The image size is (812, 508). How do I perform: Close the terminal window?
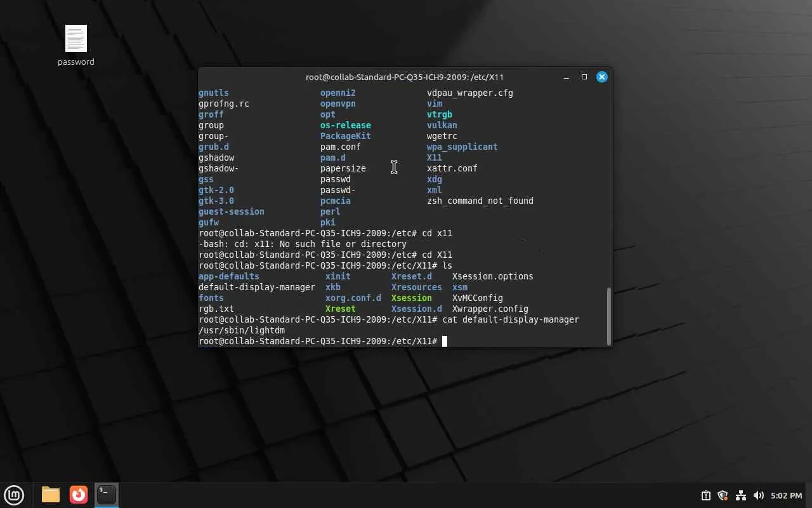coord(602,77)
